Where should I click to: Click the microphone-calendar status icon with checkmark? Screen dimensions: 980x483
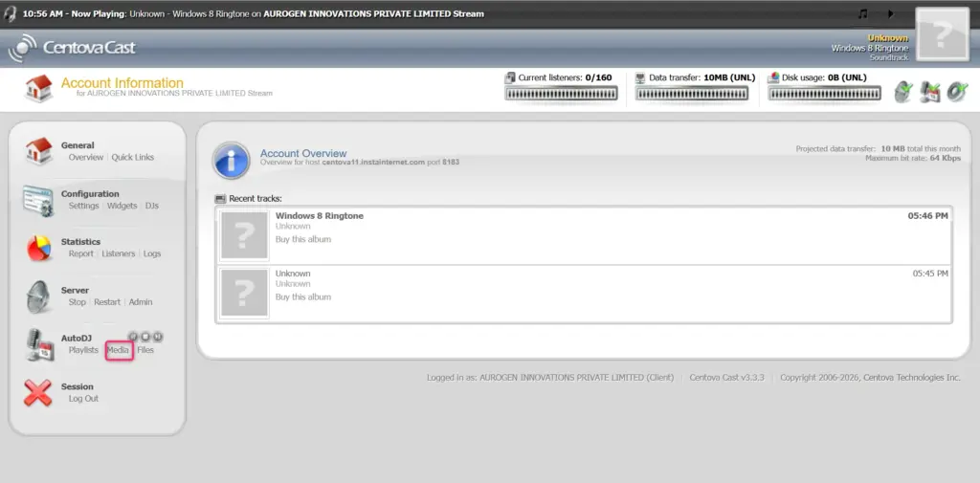point(930,92)
